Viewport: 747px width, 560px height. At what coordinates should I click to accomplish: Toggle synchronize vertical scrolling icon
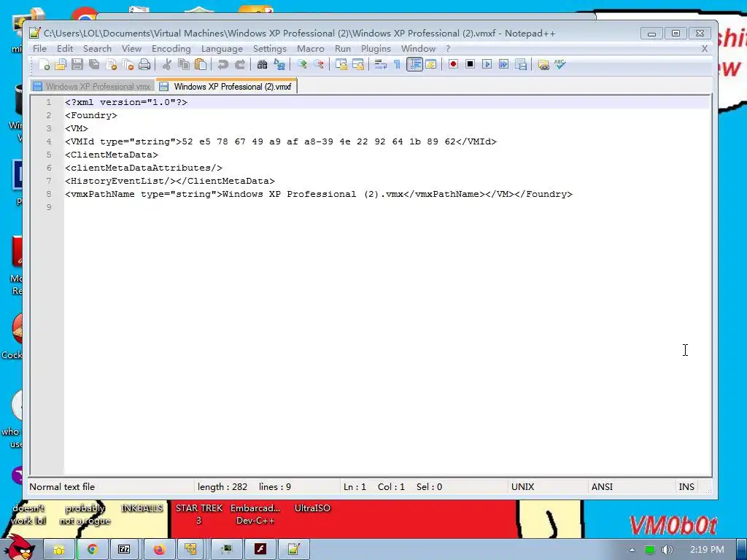pyautogui.click(x=341, y=64)
